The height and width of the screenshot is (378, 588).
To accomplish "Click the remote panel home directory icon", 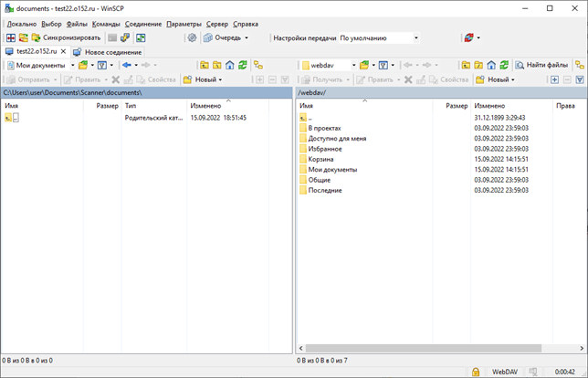I will pos(491,66).
